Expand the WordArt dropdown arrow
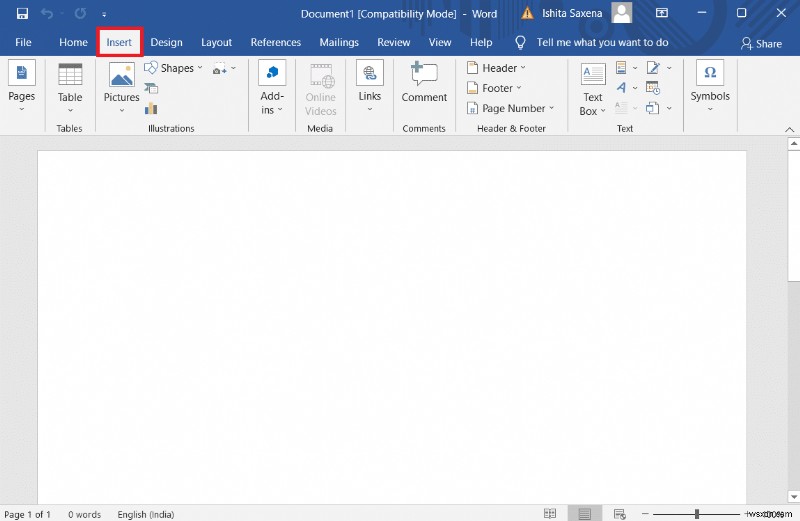The height and width of the screenshot is (521, 800). coord(635,88)
